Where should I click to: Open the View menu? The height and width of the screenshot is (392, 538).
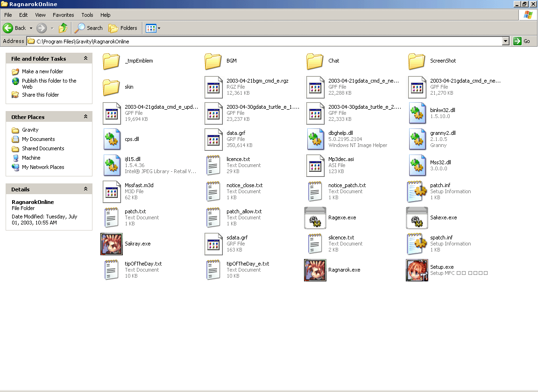40,15
